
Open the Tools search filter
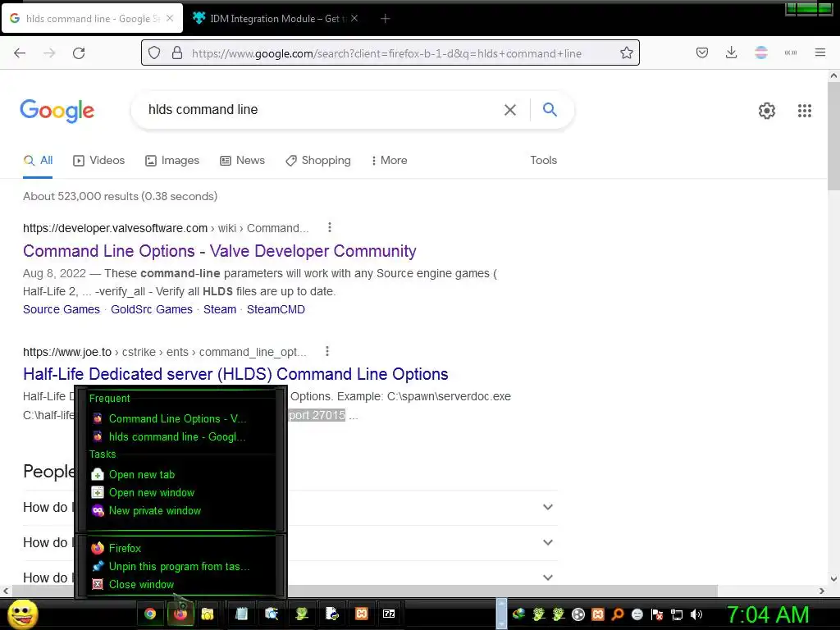pos(543,160)
